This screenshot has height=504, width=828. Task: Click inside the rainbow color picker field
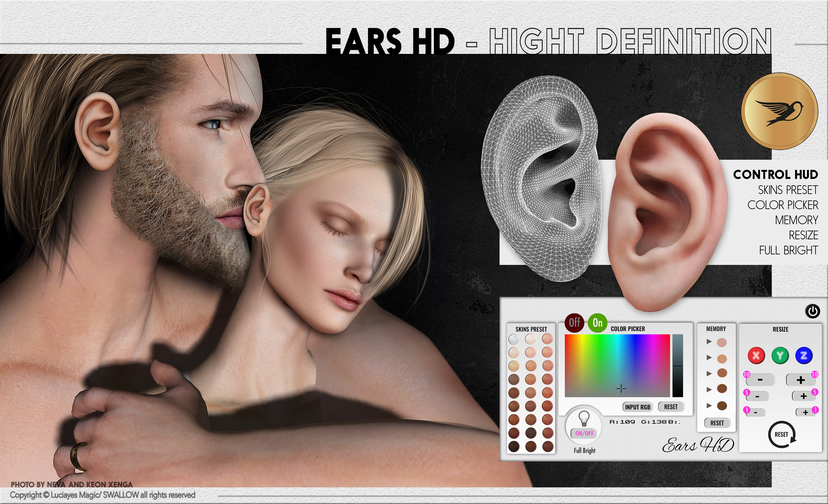pos(617,366)
